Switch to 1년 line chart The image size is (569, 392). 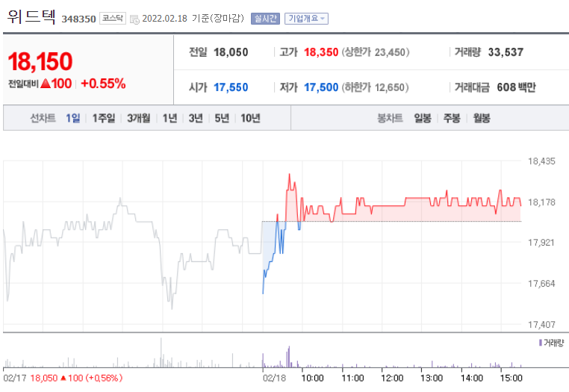point(170,118)
